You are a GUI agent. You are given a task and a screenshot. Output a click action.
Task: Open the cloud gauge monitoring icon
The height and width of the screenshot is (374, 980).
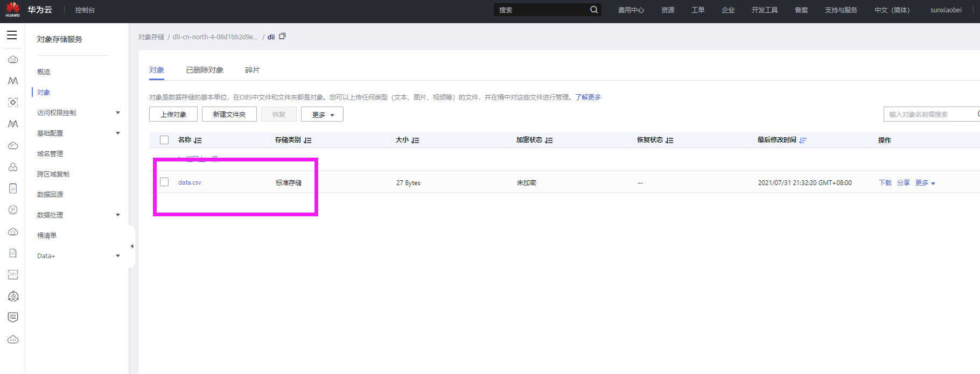13,145
